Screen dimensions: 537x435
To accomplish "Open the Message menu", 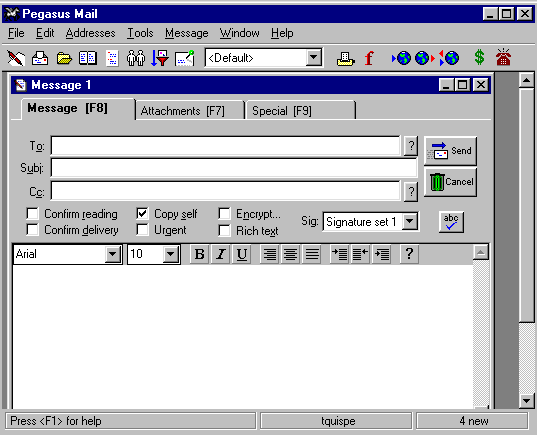I will point(187,33).
